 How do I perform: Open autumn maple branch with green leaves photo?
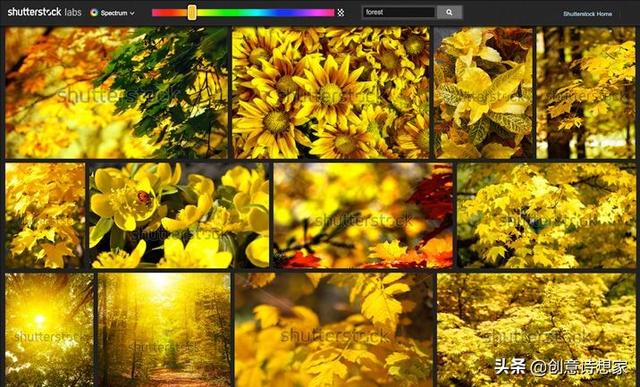pos(117,93)
